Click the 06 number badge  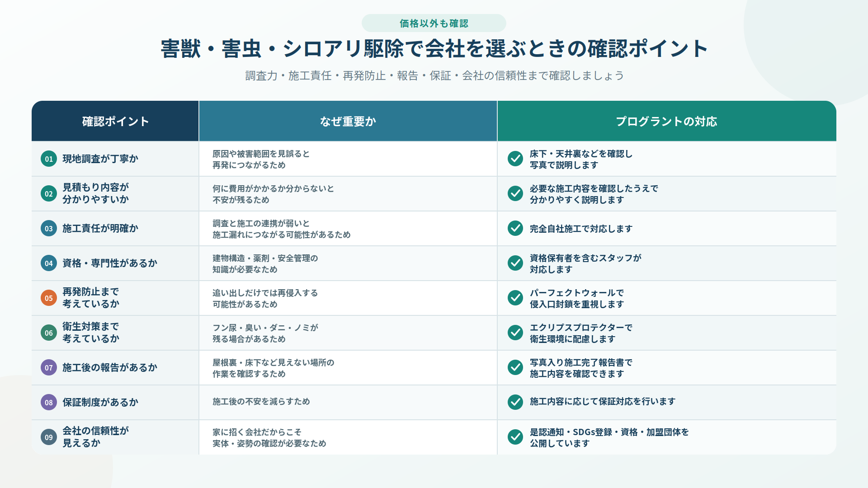click(49, 333)
